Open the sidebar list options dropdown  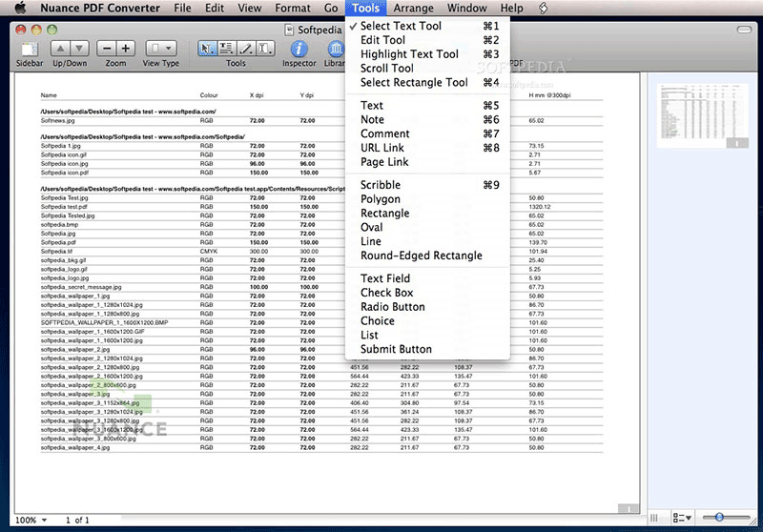pos(682,518)
